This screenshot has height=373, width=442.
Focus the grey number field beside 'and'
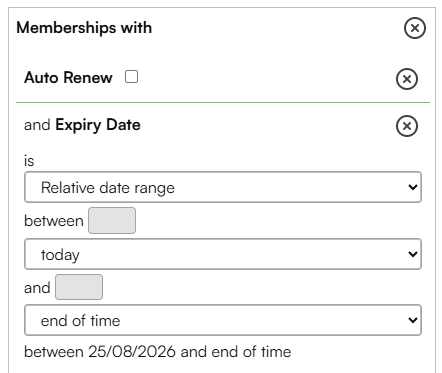coord(79,287)
